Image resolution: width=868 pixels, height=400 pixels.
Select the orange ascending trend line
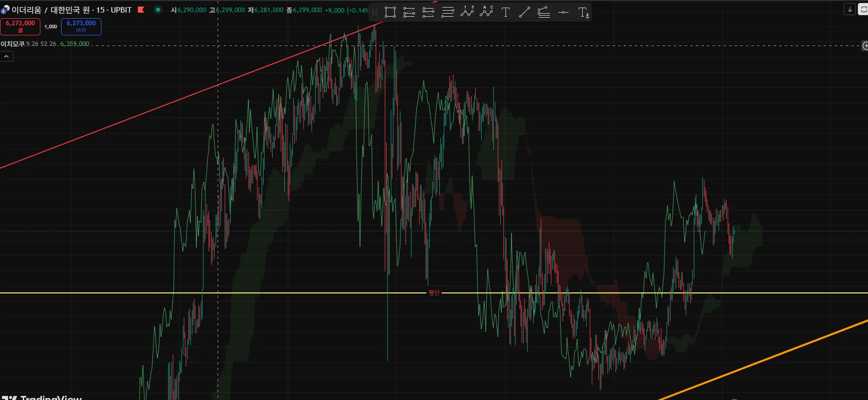[x=762, y=360]
